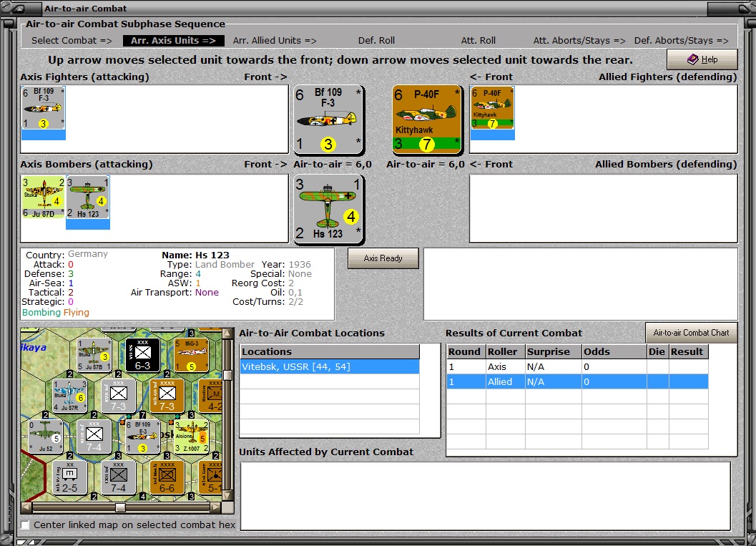
Task: Enable Center linked map on selected combat hex
Action: (x=25, y=525)
